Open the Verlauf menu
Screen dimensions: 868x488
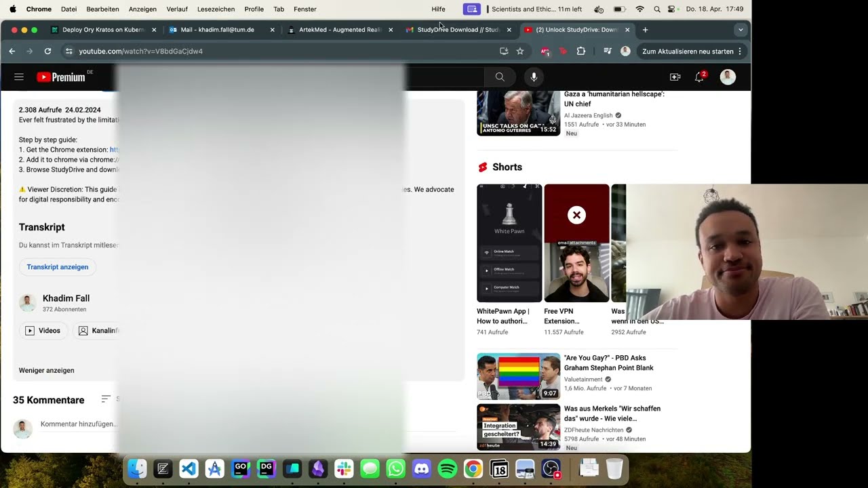pyautogui.click(x=177, y=9)
